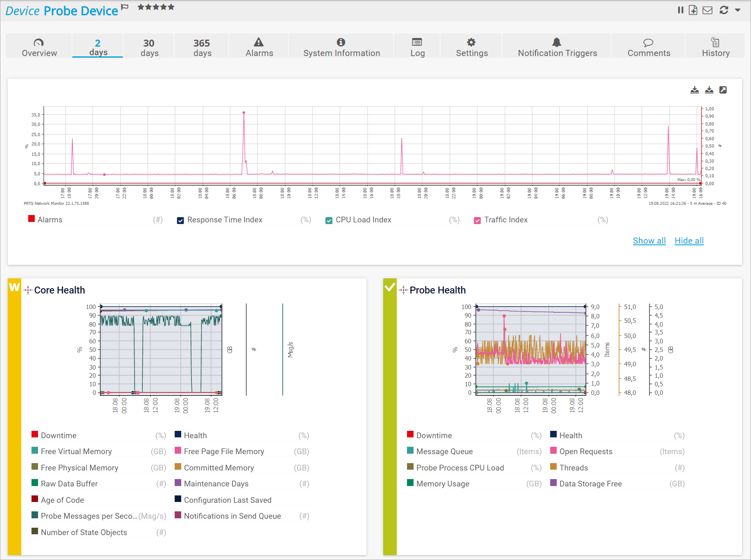Toggle Committed Memory legend swatch
751x560 pixels.
click(x=178, y=466)
